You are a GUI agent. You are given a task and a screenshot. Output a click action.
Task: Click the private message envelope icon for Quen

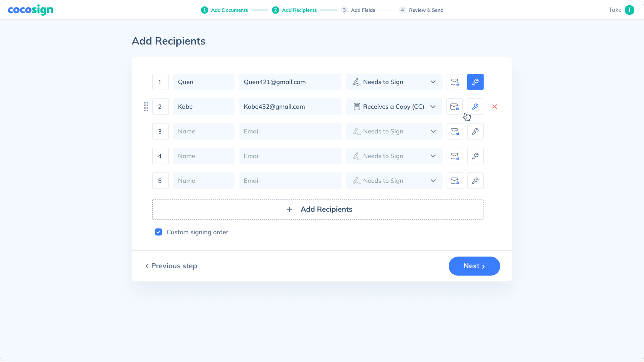point(455,82)
